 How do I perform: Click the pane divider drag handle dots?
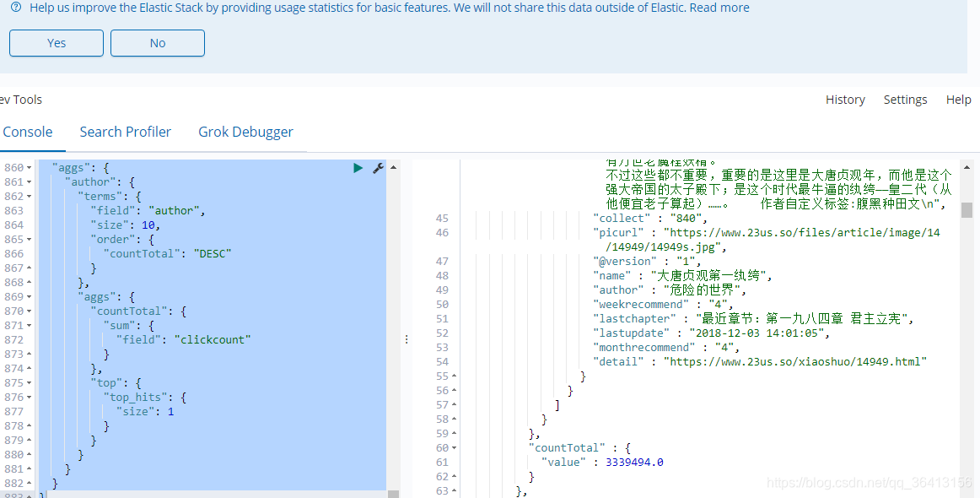(x=407, y=339)
